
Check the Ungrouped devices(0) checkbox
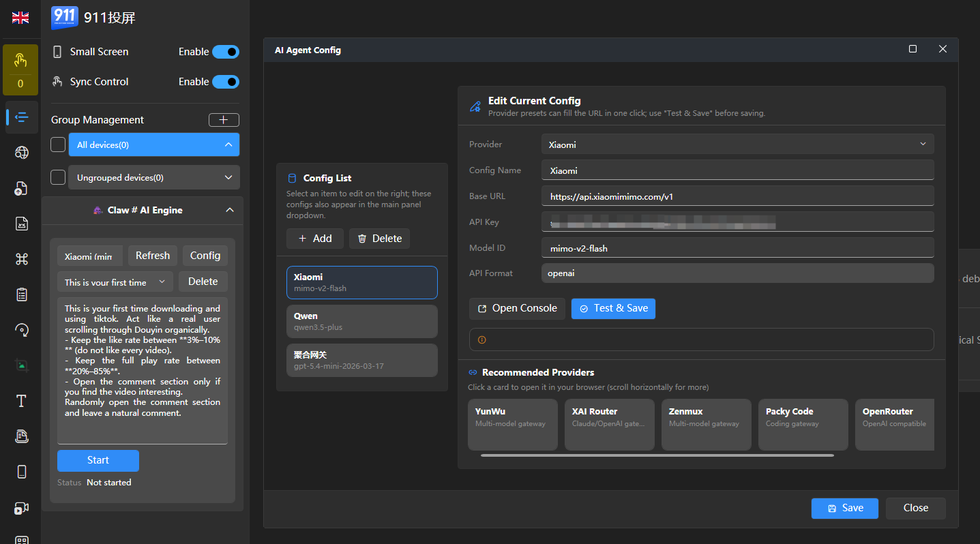(x=59, y=177)
